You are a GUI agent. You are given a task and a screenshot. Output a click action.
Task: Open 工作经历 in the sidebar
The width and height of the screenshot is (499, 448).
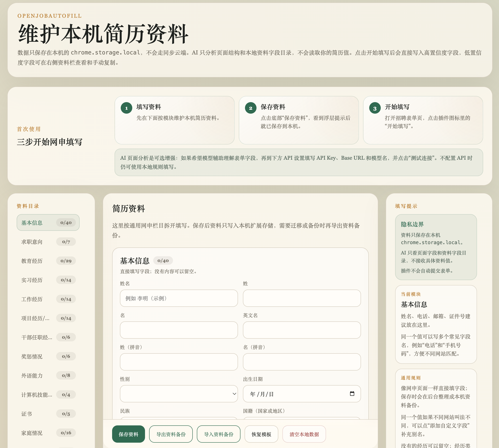click(x=48, y=299)
